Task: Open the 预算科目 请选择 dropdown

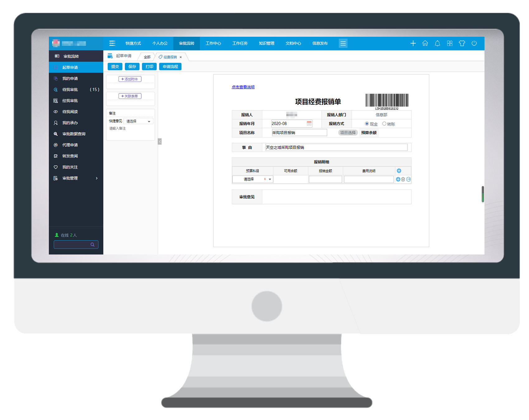Action: pos(253,179)
